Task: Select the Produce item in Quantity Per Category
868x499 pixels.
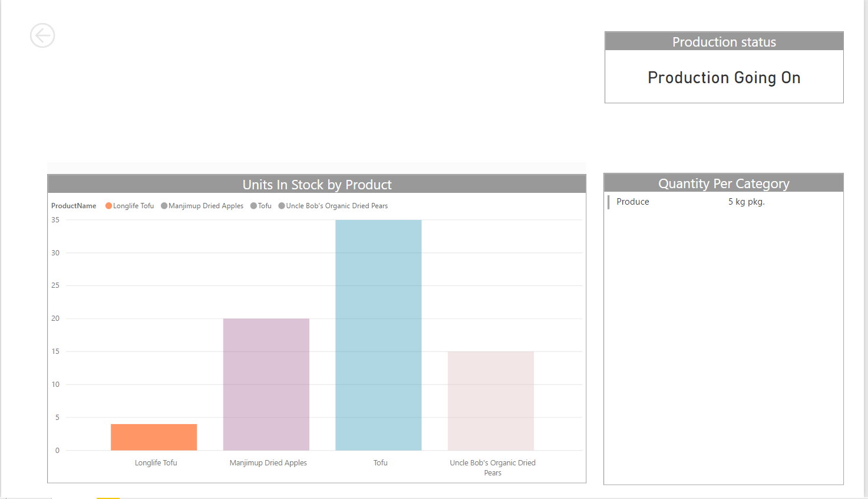Action: point(632,201)
